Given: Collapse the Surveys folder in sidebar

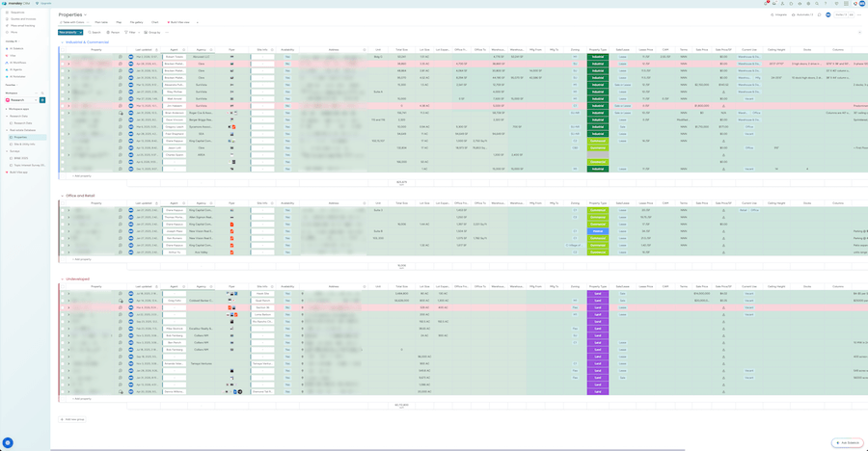Looking at the screenshot, I should [x=6, y=151].
